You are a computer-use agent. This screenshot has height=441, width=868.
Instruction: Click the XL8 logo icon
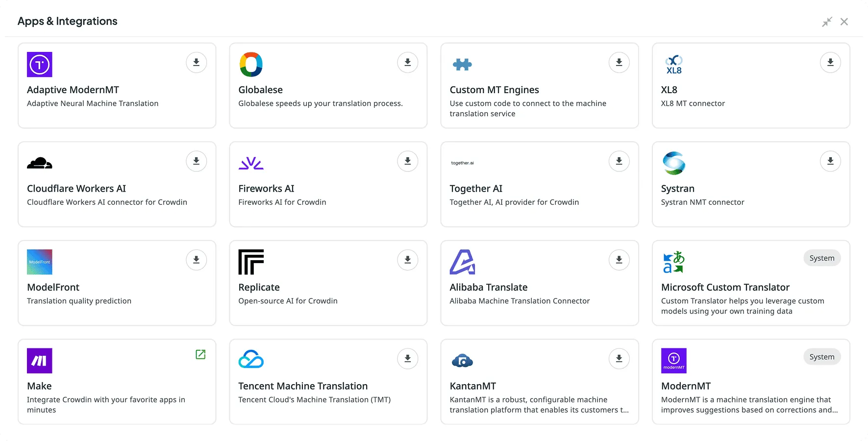(x=673, y=64)
